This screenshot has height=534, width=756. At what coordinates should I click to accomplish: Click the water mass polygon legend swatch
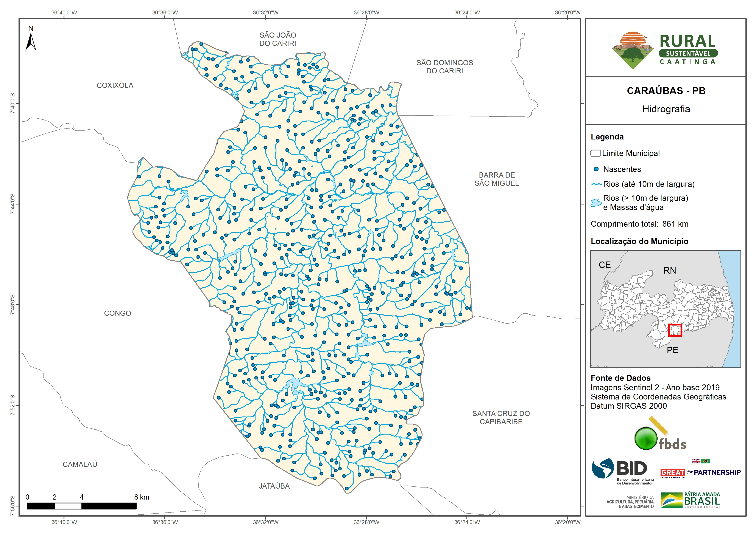(596, 203)
